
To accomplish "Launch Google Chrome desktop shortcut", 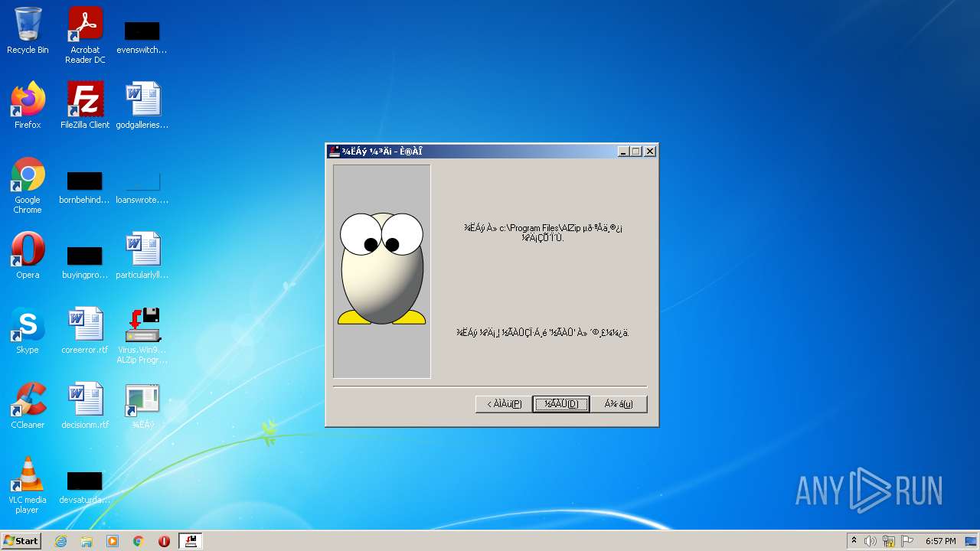I will [x=28, y=186].
